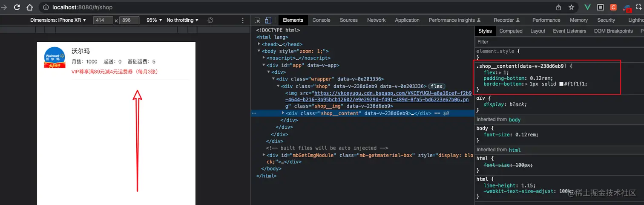The image size is (644, 205).
Task: Click the red VIP coupon text line
Action: (115, 72)
